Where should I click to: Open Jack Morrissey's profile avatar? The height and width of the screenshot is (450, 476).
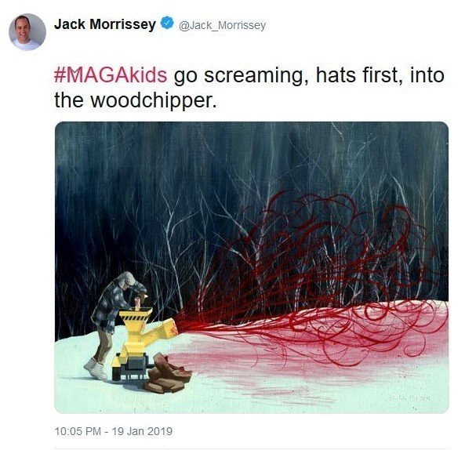[27, 32]
